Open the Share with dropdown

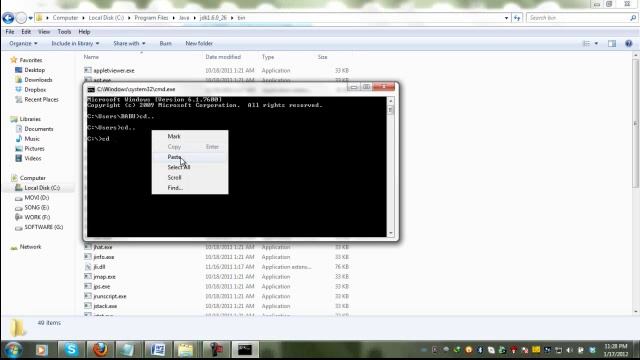coord(129,43)
